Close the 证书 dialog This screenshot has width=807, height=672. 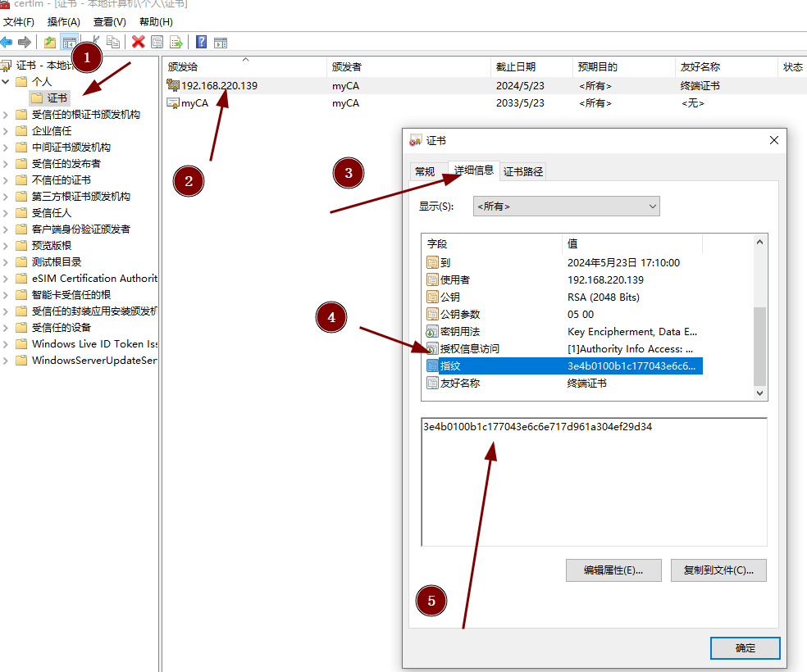pyautogui.click(x=773, y=140)
